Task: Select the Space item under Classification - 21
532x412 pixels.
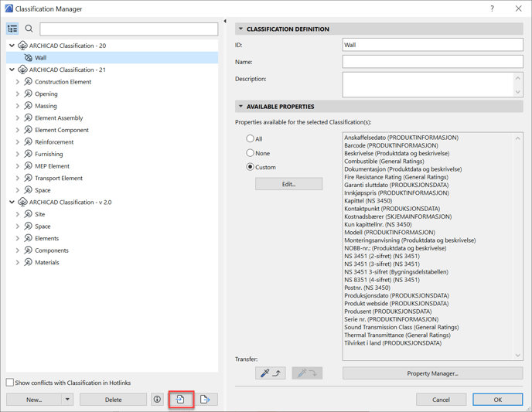Action: point(43,190)
